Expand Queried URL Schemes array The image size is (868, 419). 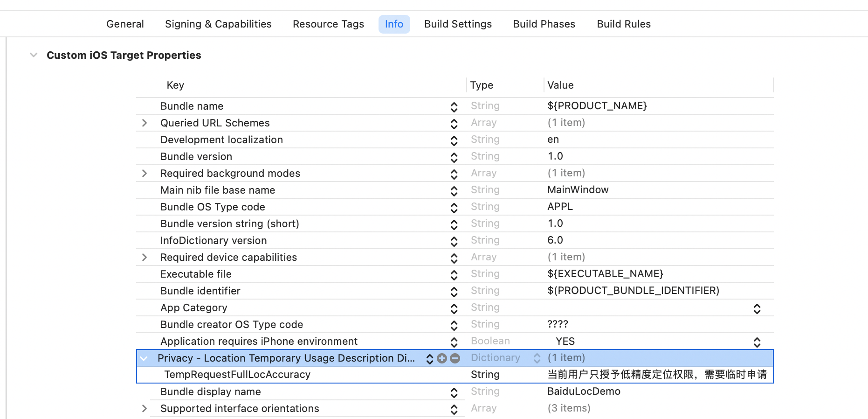pyautogui.click(x=145, y=123)
